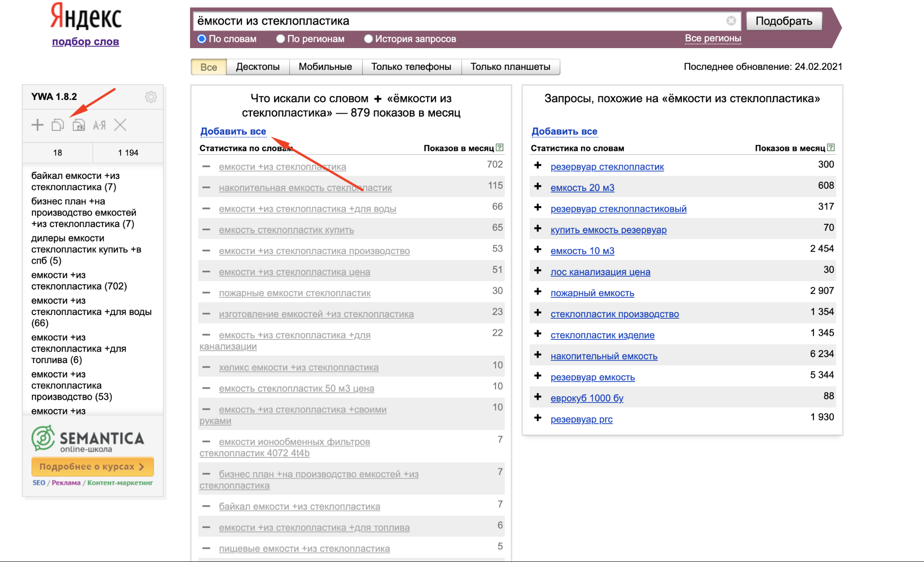The image size is (924, 562).
Task: Add 'лос канализация цена' with plus icon
Action: tap(538, 271)
